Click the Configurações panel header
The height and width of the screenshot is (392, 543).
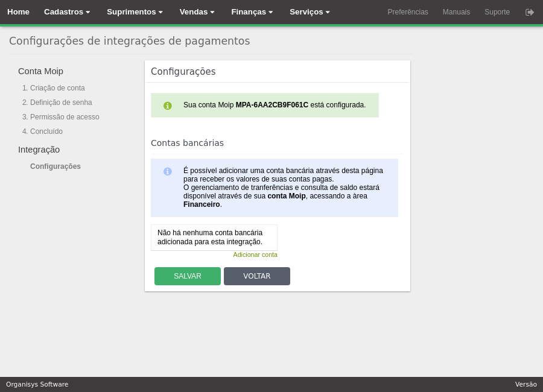(x=183, y=71)
